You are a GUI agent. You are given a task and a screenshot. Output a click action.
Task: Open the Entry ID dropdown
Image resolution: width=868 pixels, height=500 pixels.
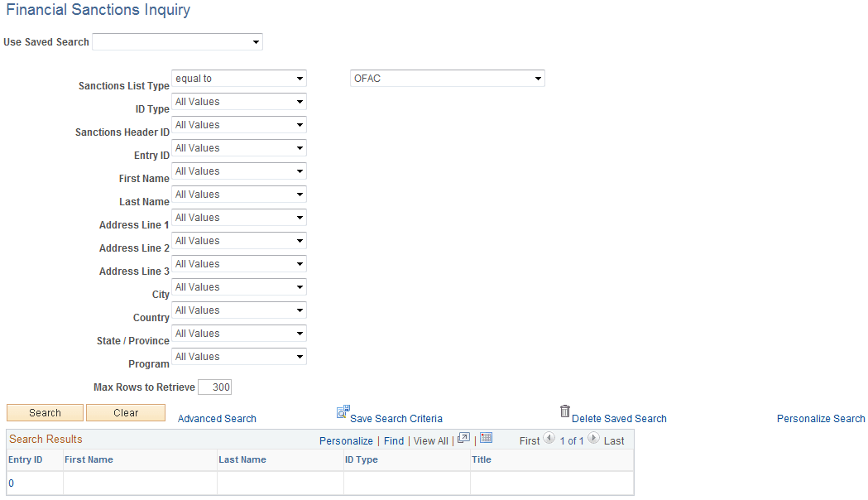pyautogui.click(x=239, y=148)
